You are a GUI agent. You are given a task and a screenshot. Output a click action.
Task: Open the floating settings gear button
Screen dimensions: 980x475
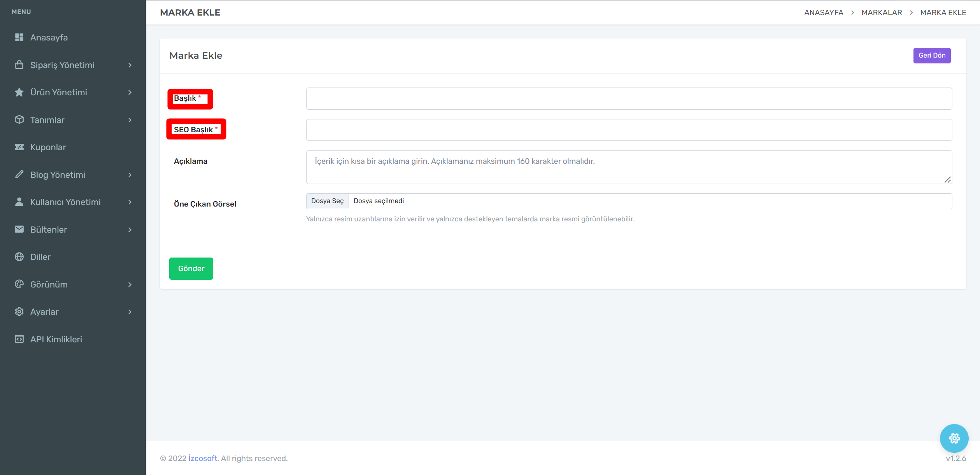954,438
